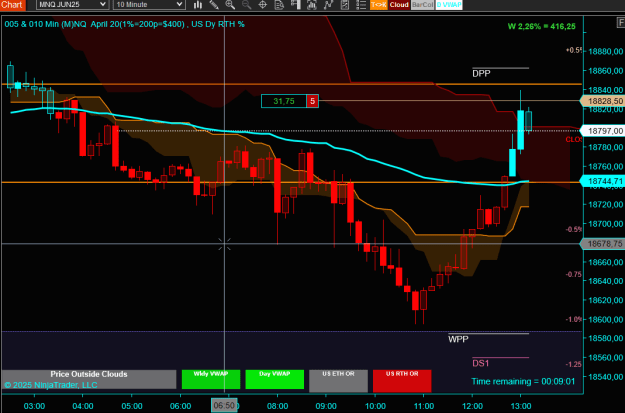625x413 pixels.
Task: Click the 06:50 crosshair time label
Action: pyautogui.click(x=224, y=405)
